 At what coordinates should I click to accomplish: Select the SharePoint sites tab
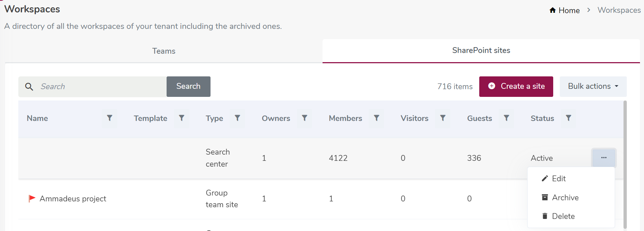coord(481,50)
